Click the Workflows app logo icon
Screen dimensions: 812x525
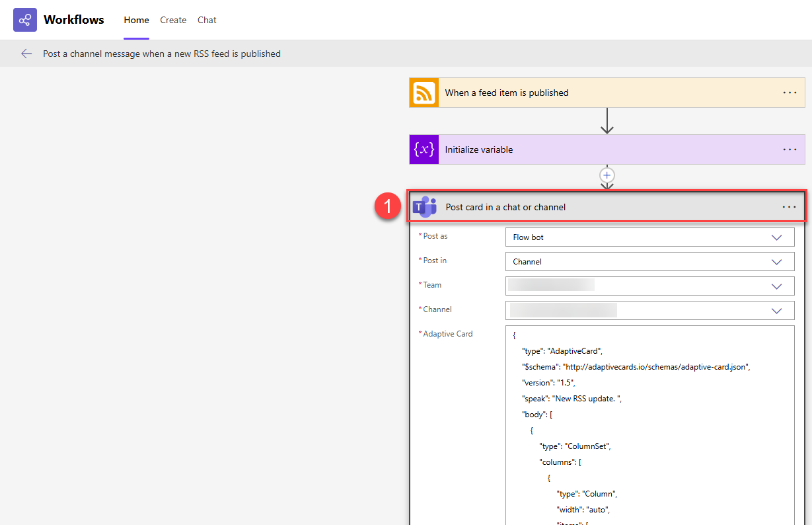(x=25, y=20)
